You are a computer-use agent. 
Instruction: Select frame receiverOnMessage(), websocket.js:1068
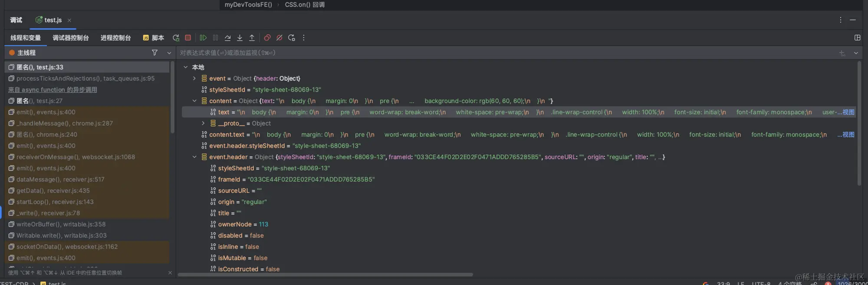(87, 157)
